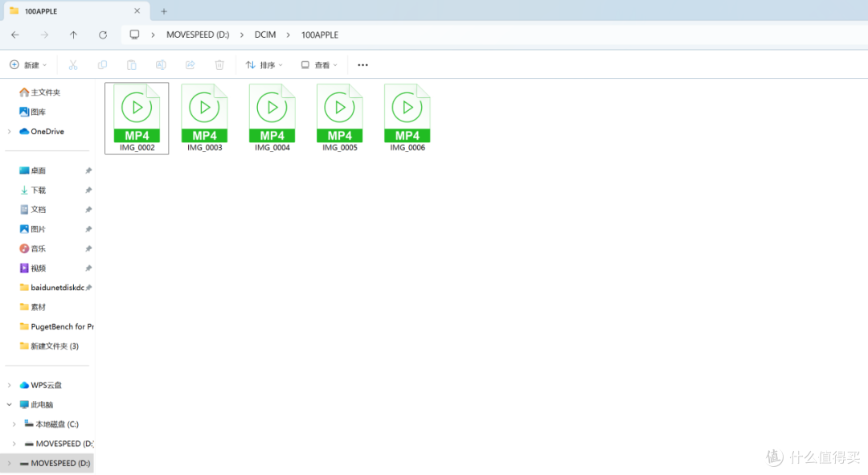
Task: Open the 查看 (View) dropdown
Action: tap(319, 65)
